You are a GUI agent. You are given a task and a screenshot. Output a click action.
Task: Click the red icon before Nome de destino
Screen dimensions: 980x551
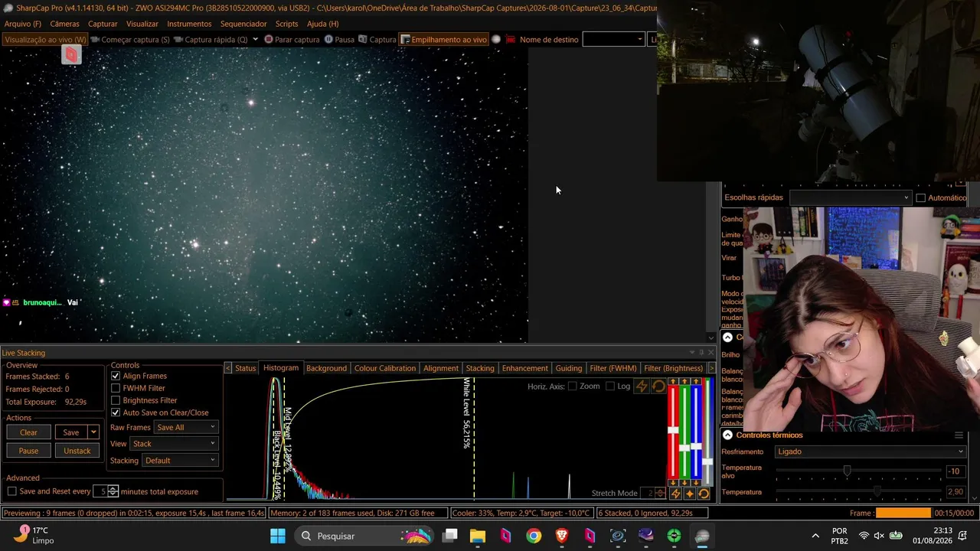tap(511, 40)
